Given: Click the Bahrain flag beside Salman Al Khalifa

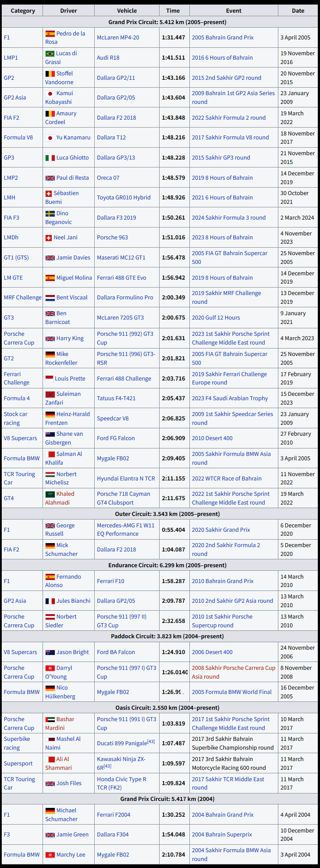Looking at the screenshot, I should pos(50,454).
